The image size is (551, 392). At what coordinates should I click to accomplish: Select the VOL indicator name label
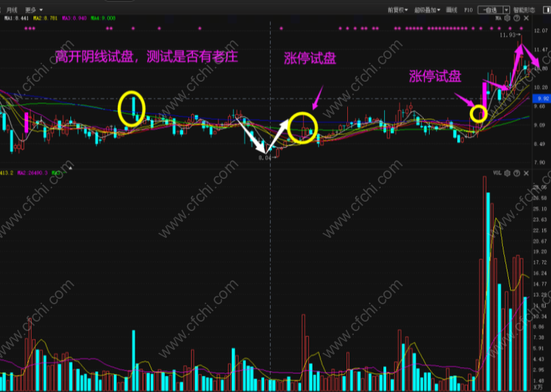point(497,173)
